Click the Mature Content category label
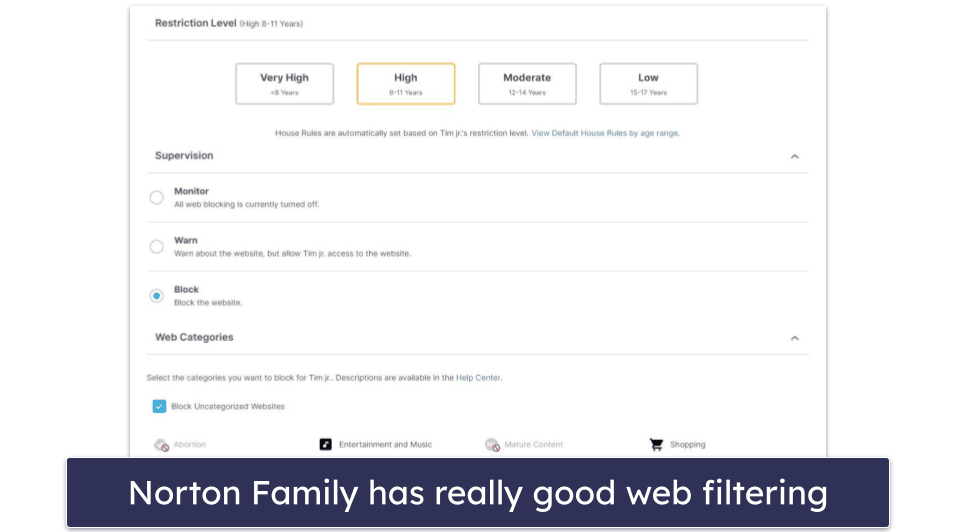Image resolution: width=957 pixels, height=532 pixels. click(533, 445)
